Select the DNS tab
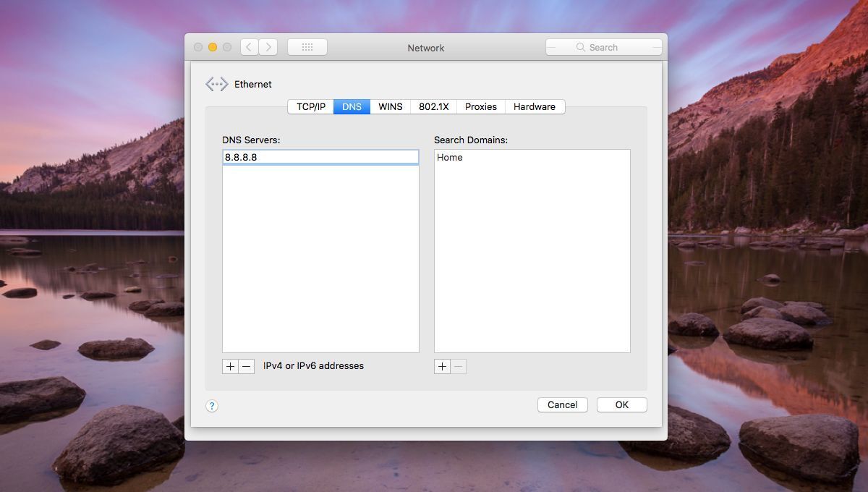 [x=352, y=106]
